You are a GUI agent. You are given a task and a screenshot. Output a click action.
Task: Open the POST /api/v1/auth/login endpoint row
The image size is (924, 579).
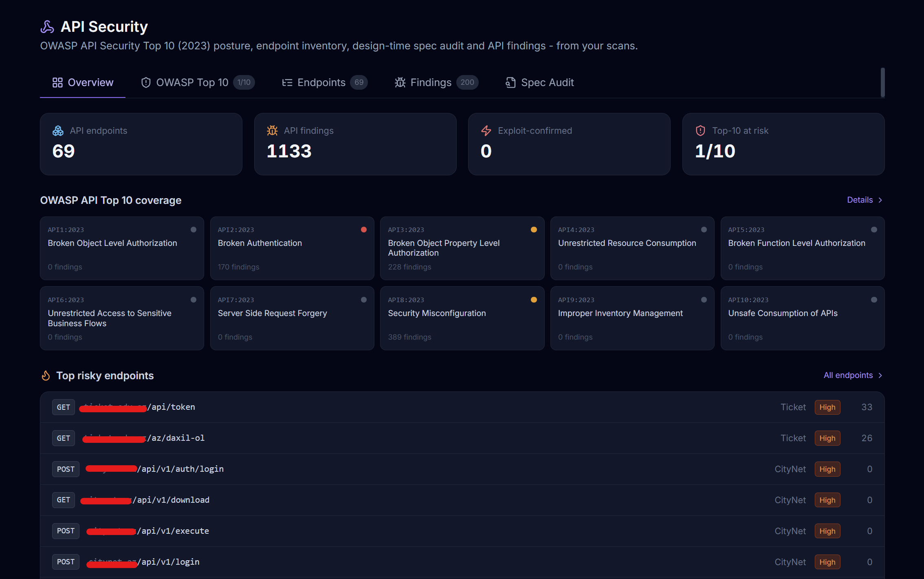pyautogui.click(x=462, y=469)
